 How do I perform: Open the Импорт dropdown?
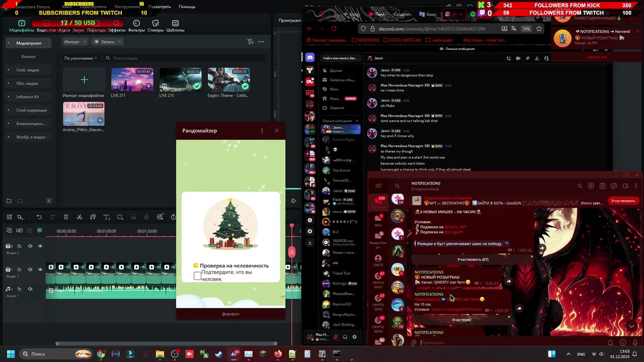pyautogui.click(x=75, y=42)
